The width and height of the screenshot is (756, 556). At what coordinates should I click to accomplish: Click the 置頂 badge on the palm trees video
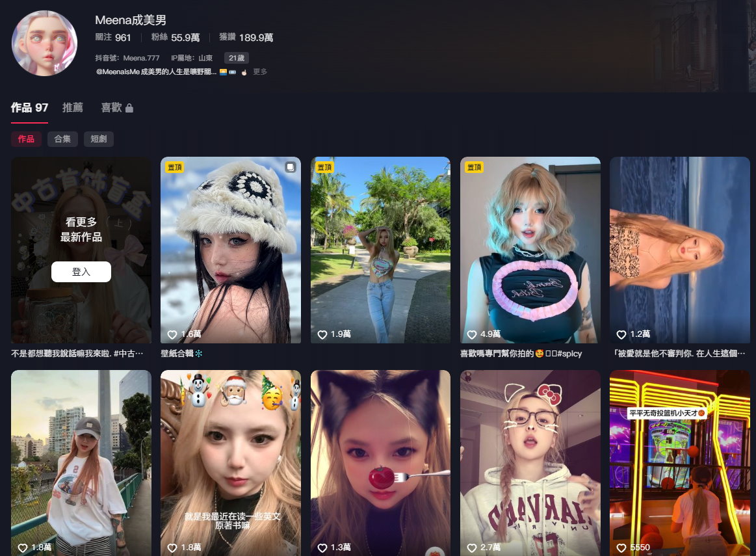[324, 167]
